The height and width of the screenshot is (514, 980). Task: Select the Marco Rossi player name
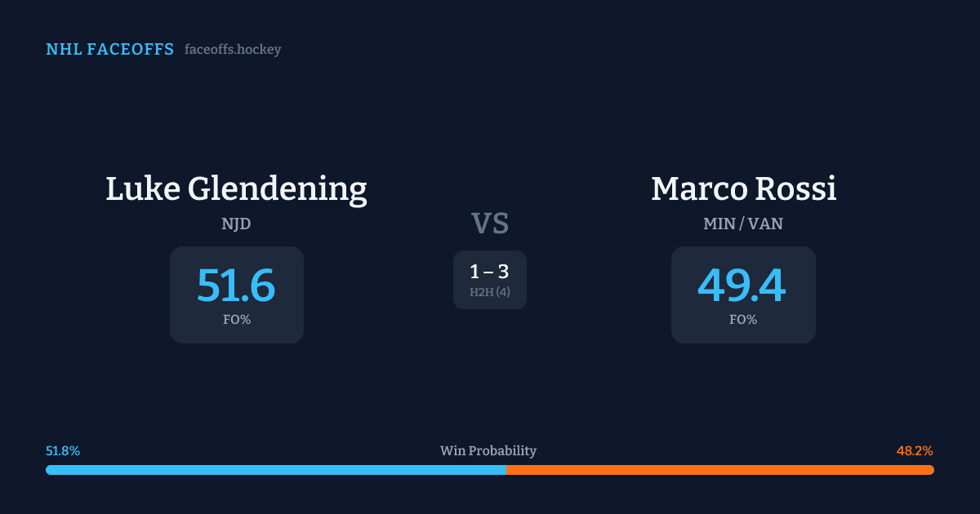coord(743,188)
